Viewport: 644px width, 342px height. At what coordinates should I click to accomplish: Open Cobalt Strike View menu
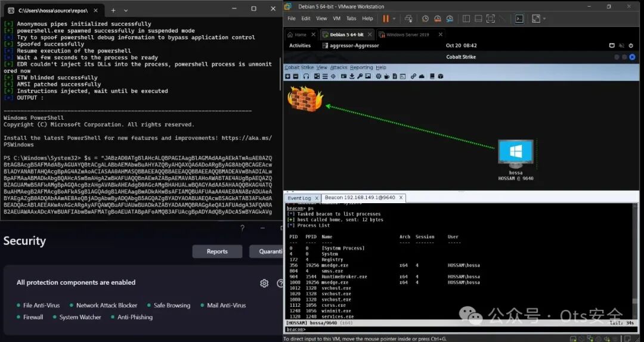click(322, 67)
